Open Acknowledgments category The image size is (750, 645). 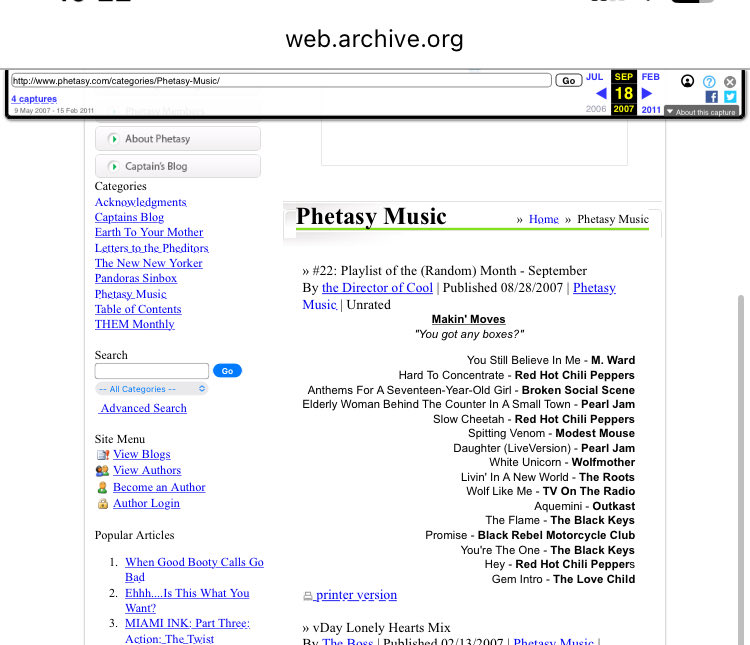[x=141, y=202]
